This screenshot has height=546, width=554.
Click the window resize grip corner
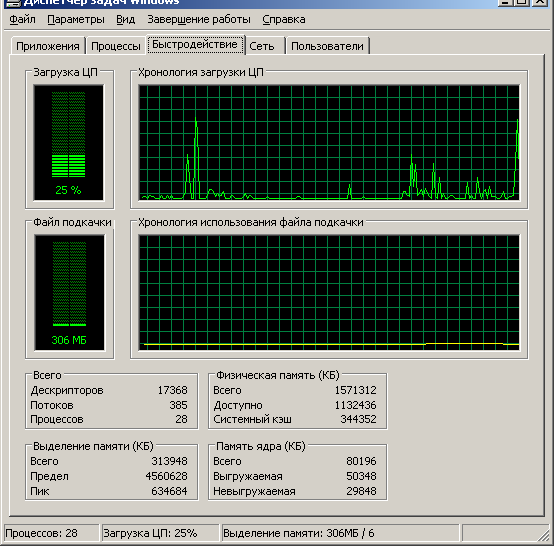click(x=543, y=534)
